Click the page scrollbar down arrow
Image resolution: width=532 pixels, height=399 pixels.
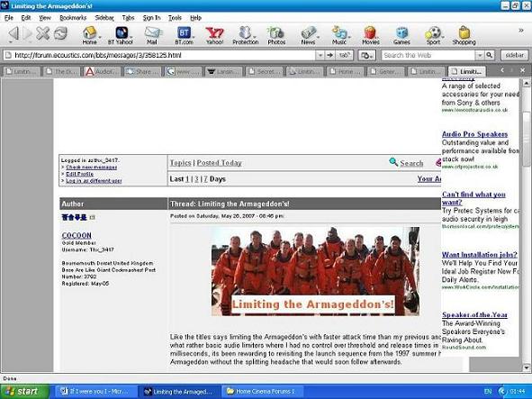[527, 367]
